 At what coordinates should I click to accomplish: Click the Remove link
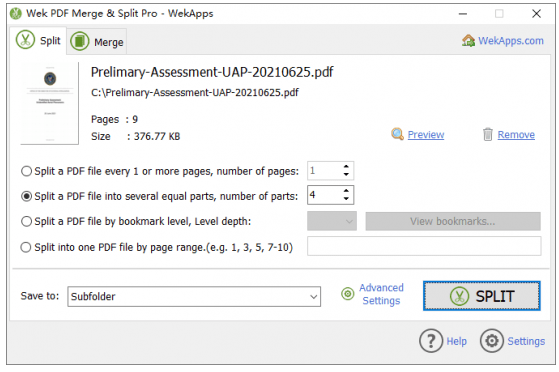[x=516, y=135]
